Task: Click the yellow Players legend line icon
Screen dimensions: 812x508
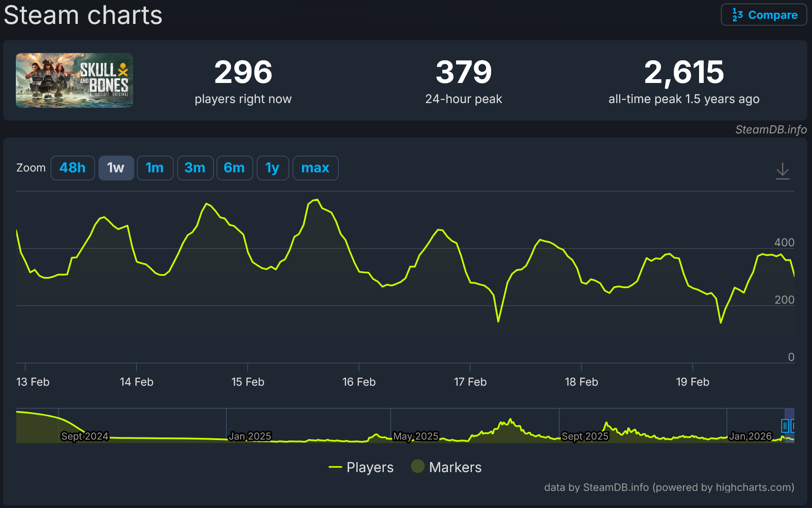Action: click(335, 467)
